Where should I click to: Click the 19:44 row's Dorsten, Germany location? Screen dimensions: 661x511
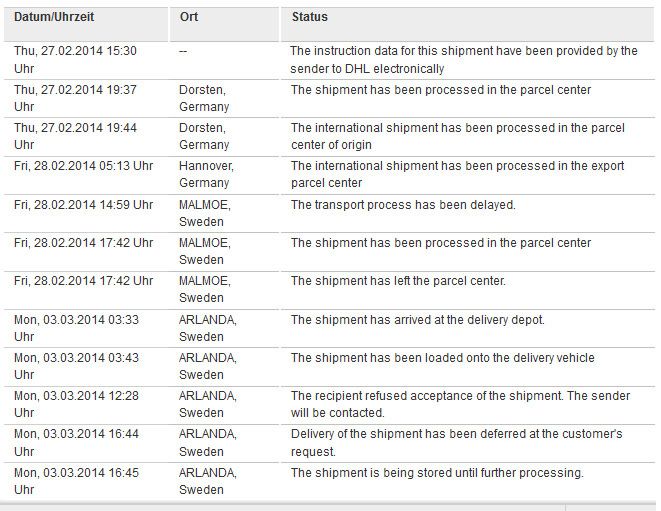click(204, 136)
